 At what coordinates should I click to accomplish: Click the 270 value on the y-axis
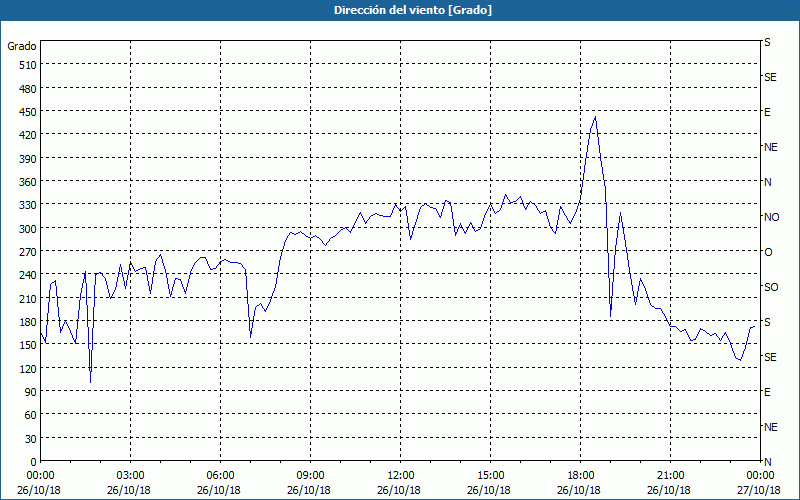pos(28,252)
